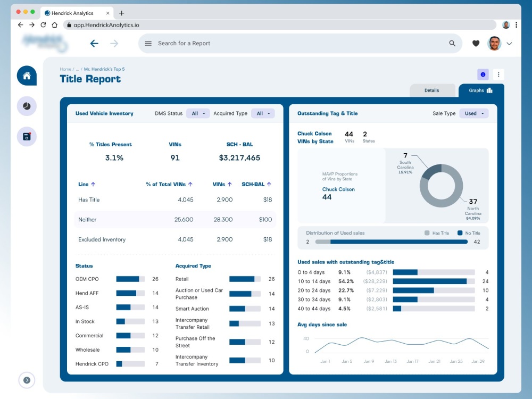Image resolution: width=532 pixels, height=399 pixels.
Task: Open the saved reports disk sidebar icon
Action: coord(27,136)
